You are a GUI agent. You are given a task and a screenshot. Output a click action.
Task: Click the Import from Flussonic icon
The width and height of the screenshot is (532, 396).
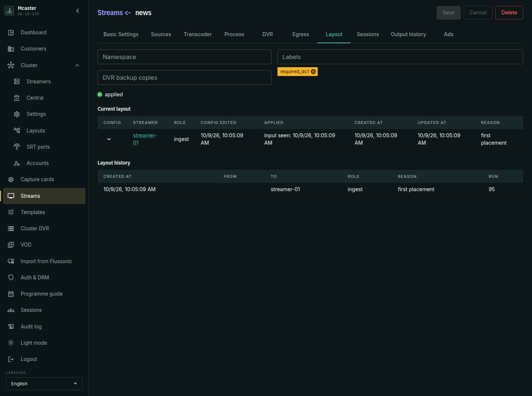pyautogui.click(x=11, y=261)
